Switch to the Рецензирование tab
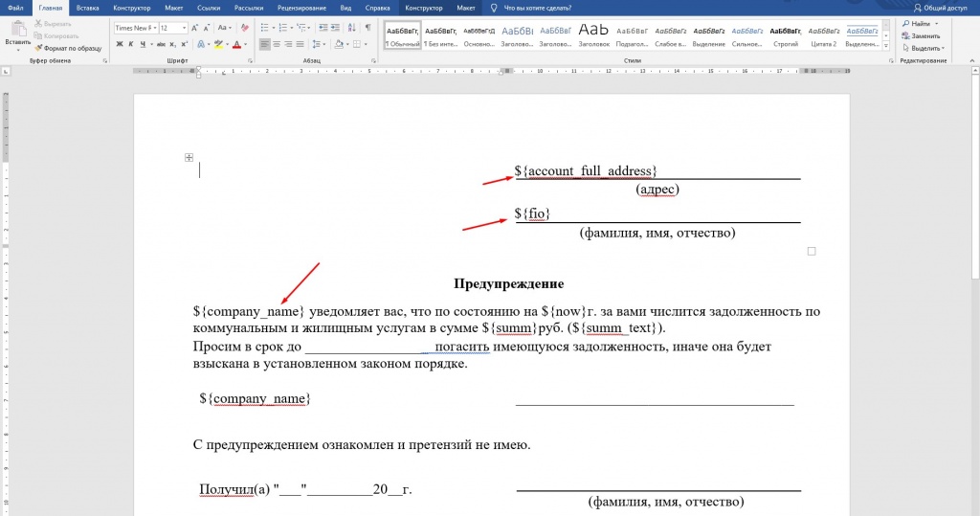Image resolution: width=980 pixels, height=516 pixels. pyautogui.click(x=301, y=8)
